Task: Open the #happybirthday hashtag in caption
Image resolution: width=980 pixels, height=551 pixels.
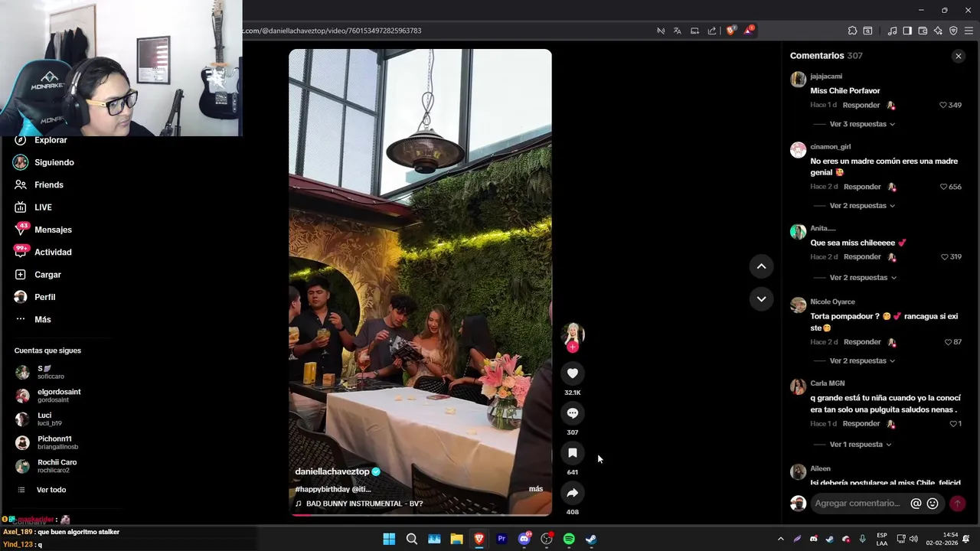Action: [x=322, y=489]
